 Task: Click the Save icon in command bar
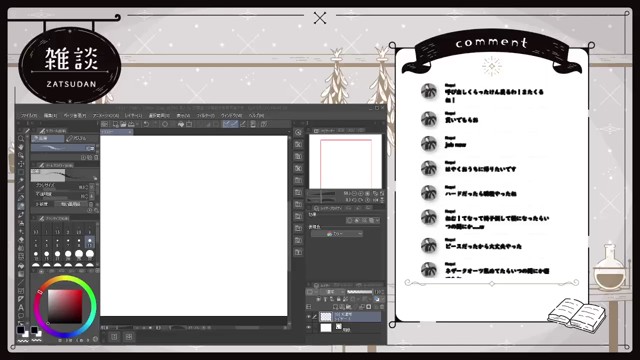point(131,124)
